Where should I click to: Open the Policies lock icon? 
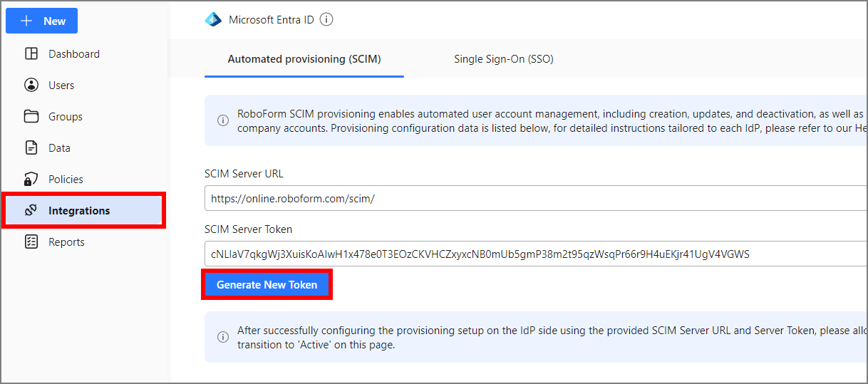(31, 180)
